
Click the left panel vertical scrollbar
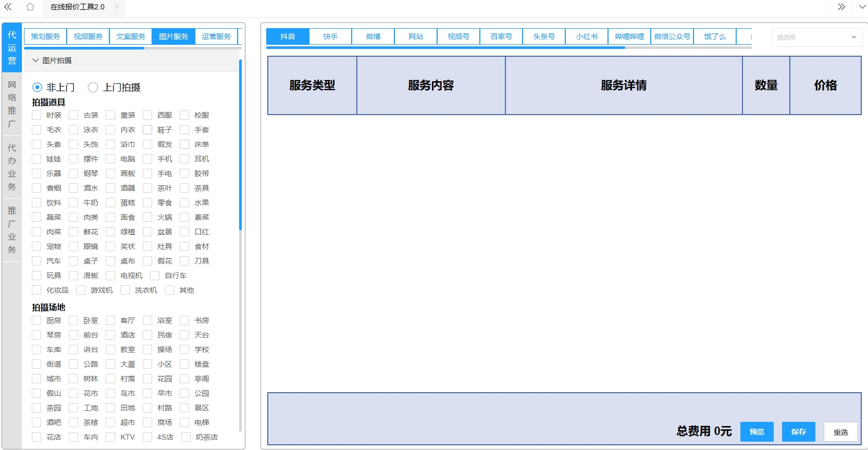click(240, 145)
